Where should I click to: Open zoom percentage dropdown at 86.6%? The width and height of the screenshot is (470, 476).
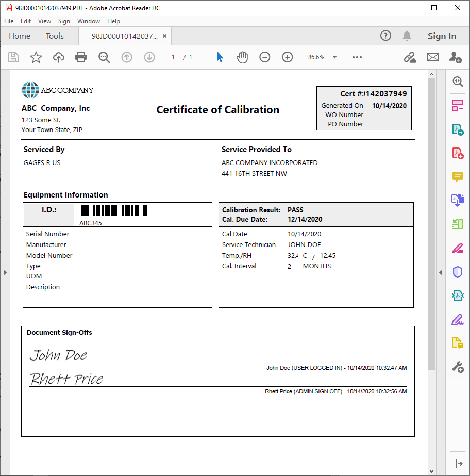(x=334, y=57)
